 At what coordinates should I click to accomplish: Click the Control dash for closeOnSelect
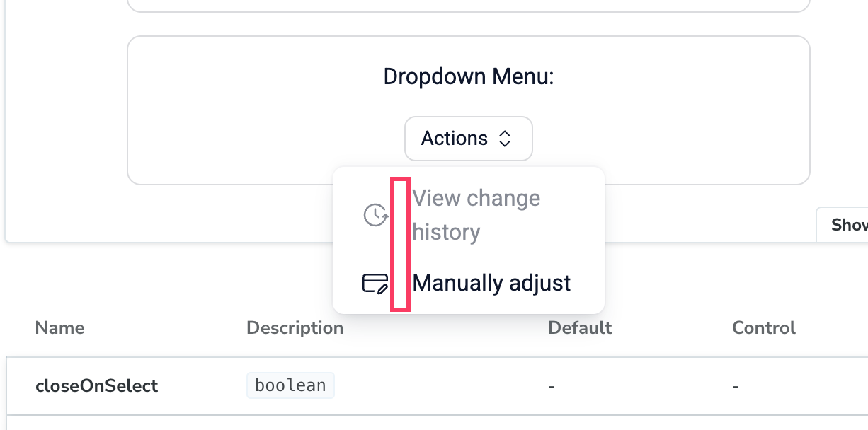coord(736,386)
